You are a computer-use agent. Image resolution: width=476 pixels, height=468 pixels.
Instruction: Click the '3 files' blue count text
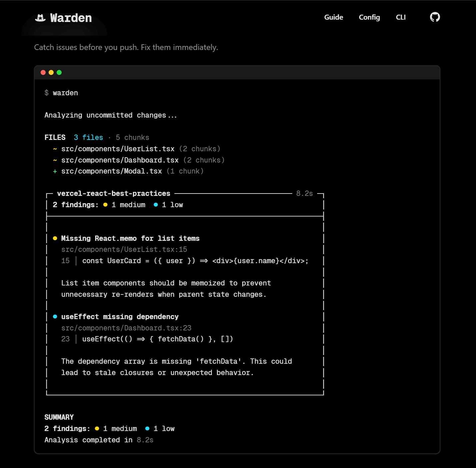click(x=88, y=138)
